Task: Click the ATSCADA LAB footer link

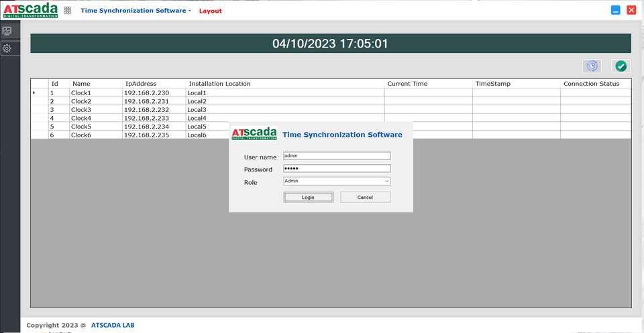Action: 113,325
